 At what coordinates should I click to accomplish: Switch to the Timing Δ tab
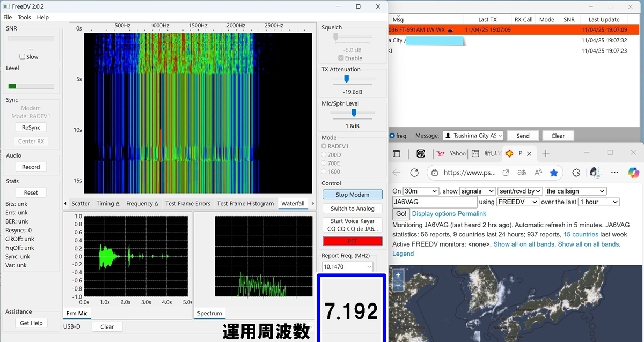point(108,204)
